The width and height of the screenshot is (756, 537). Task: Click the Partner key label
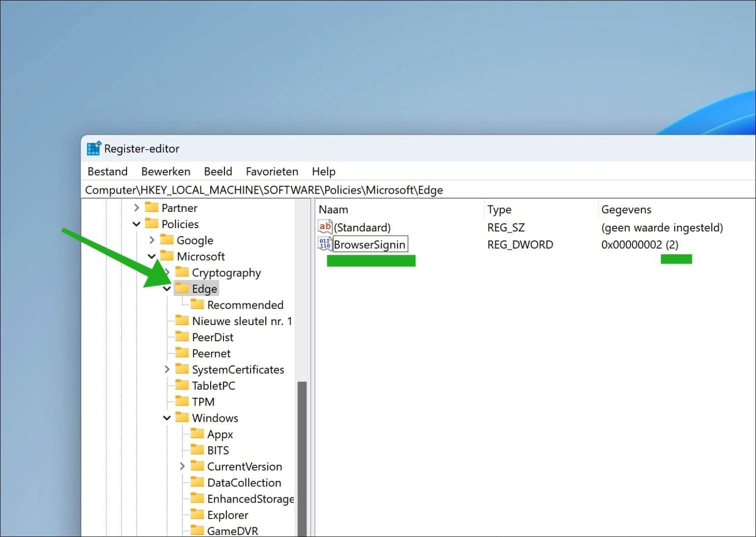(179, 208)
